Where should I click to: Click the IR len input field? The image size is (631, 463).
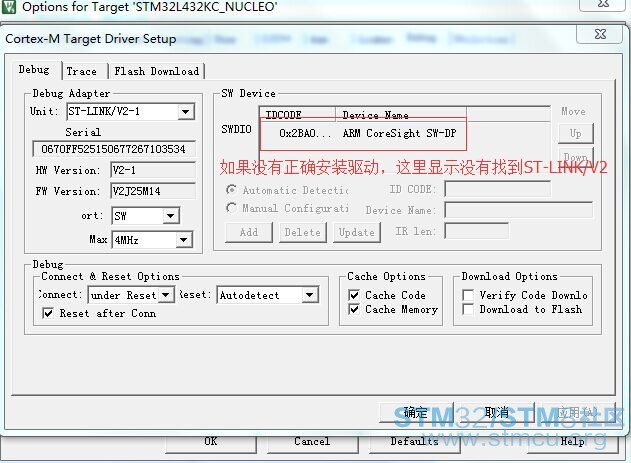[476, 231]
